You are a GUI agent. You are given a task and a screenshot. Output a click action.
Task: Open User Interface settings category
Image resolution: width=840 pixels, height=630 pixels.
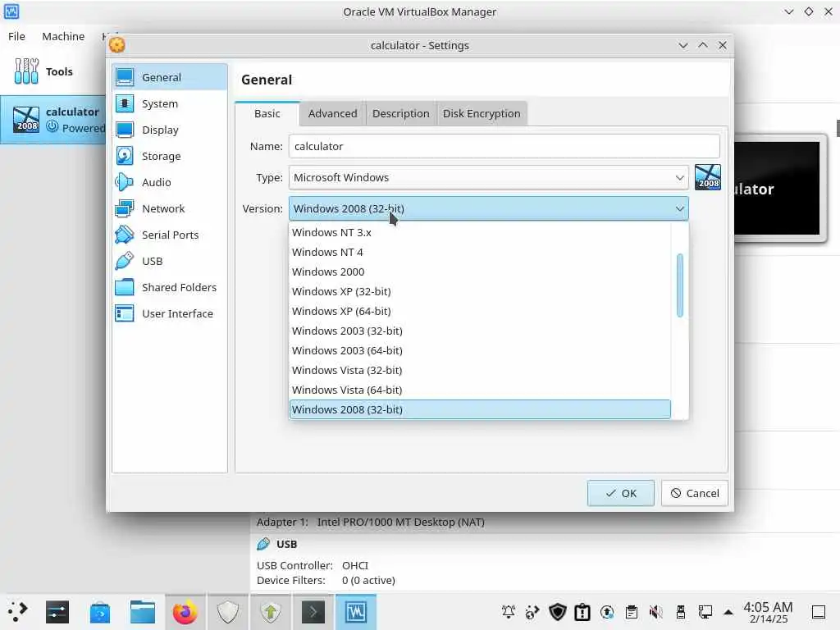[169, 313]
